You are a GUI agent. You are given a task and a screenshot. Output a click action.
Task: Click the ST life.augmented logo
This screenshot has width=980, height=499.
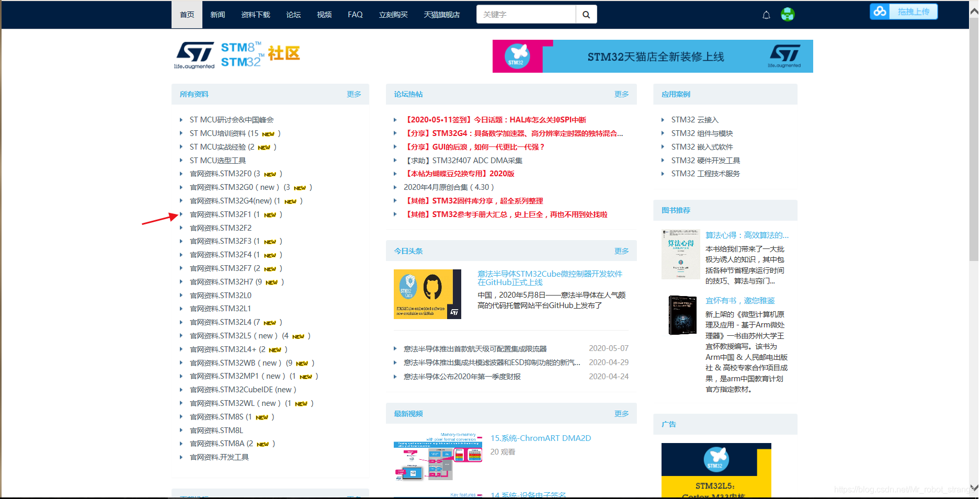click(195, 55)
